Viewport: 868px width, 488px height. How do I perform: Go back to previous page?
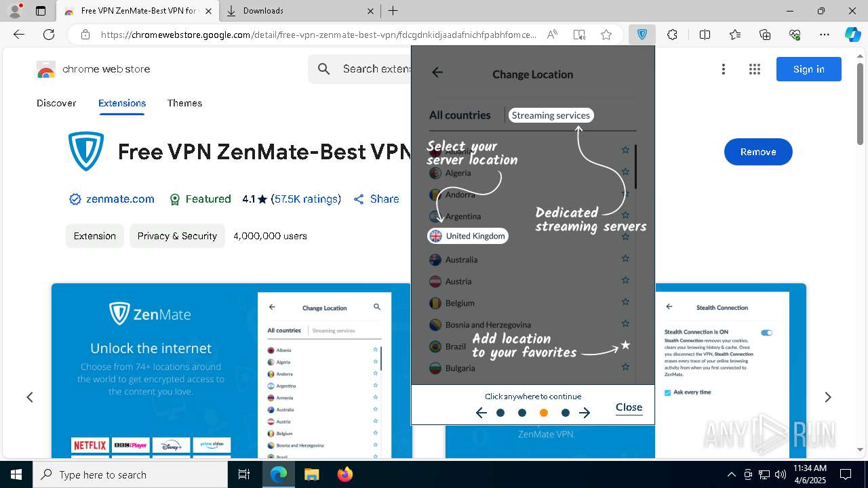19,35
